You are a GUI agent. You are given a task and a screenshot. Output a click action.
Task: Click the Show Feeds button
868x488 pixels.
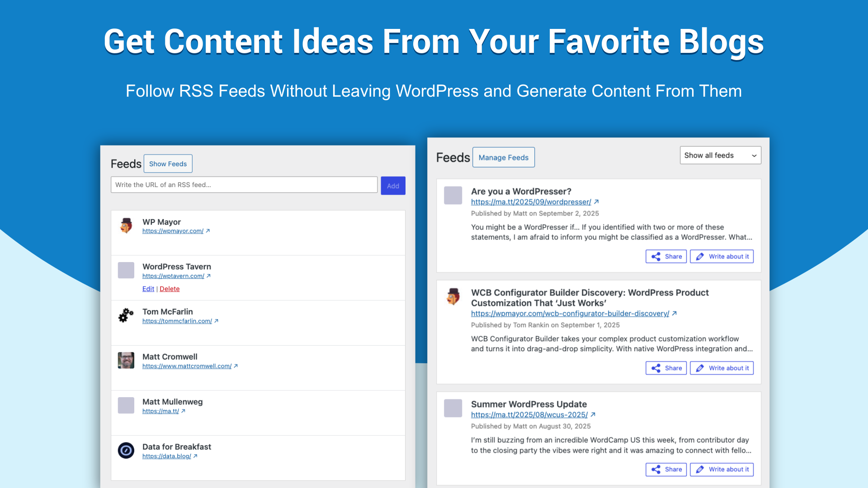coord(168,164)
